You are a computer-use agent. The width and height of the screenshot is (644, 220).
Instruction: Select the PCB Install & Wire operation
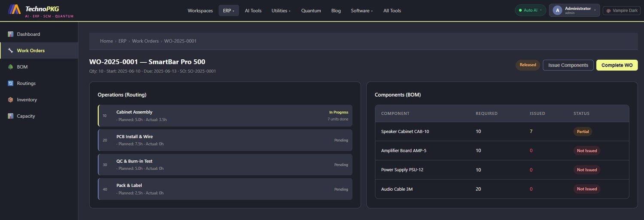pyautogui.click(x=225, y=140)
